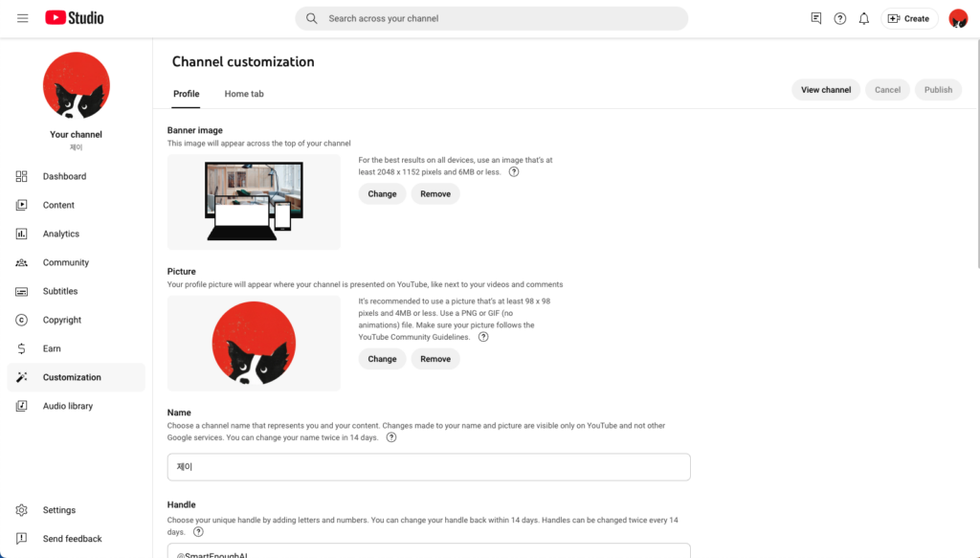The width and height of the screenshot is (980, 558).
Task: Click the large channel avatar in sidebar
Action: point(77,85)
